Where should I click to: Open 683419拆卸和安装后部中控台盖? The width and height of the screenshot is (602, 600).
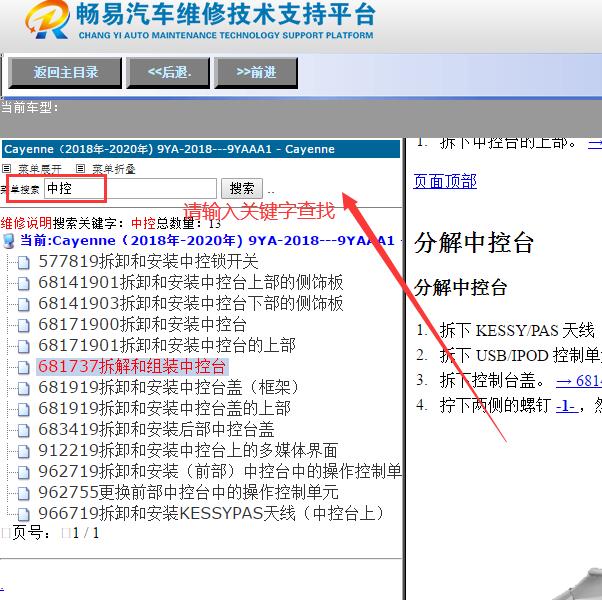point(156,429)
